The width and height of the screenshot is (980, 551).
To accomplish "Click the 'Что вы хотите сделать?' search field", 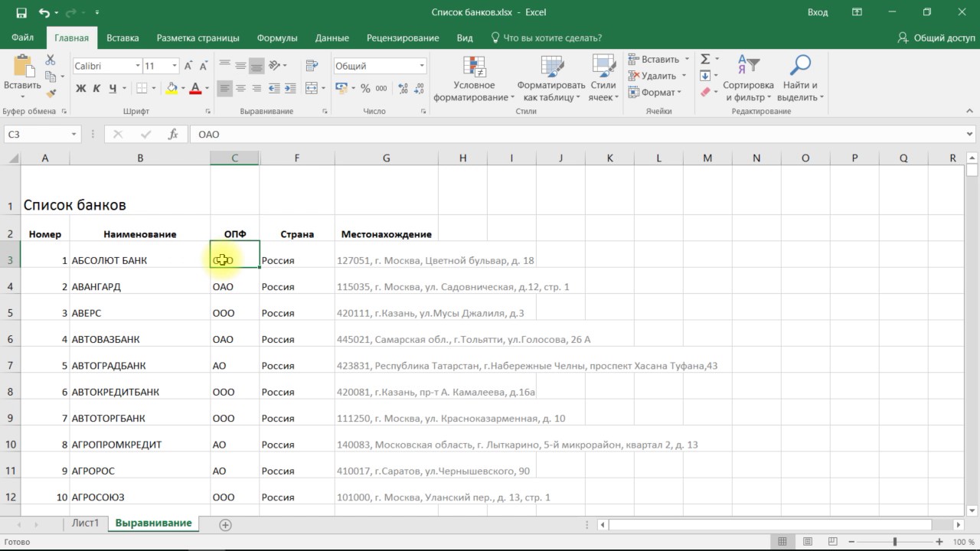I will tap(546, 37).
